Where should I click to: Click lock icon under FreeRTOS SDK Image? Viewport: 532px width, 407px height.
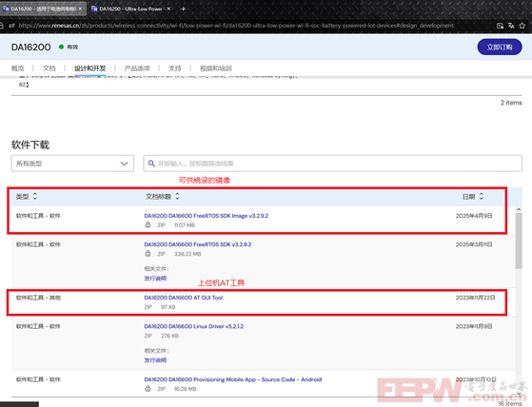[x=148, y=224]
